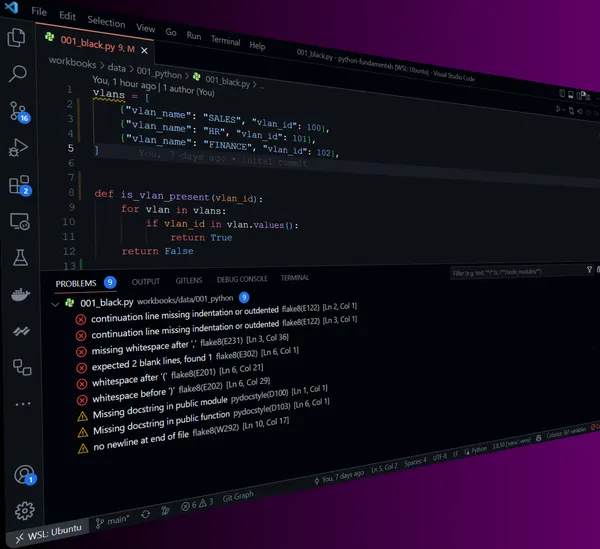Click the VS Code logo in title bar
Screen dimensions: 600x549
pyautogui.click(x=11, y=7)
